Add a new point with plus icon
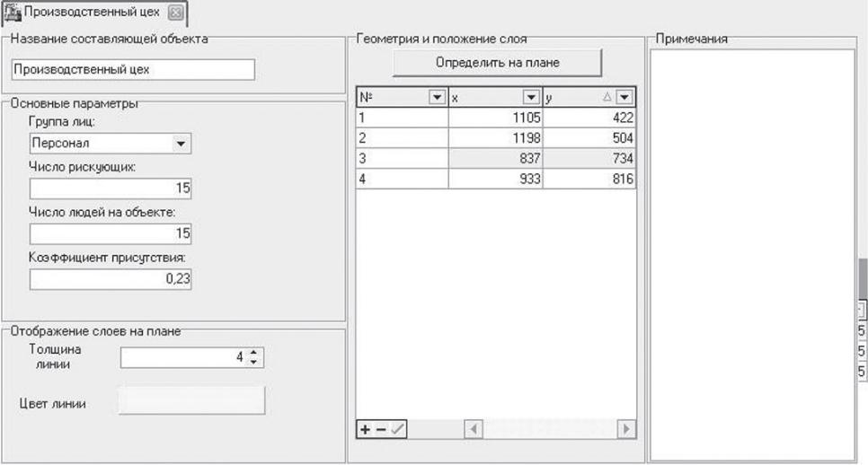The height and width of the screenshot is (465, 868). pyautogui.click(x=366, y=430)
